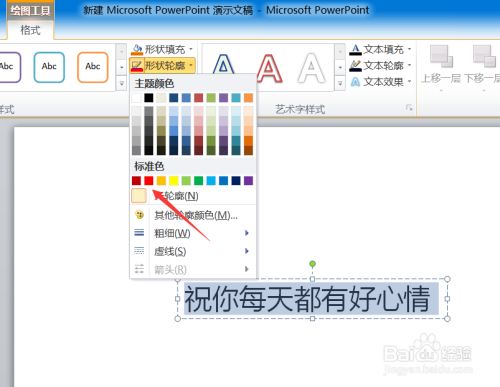Expand the WordArt styles gallery

coord(340,83)
